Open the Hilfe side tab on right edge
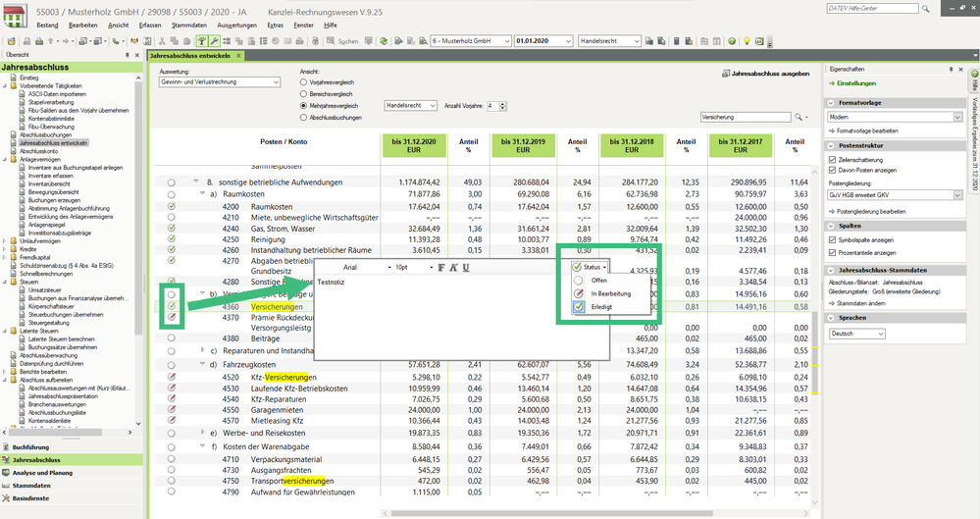 (974, 82)
